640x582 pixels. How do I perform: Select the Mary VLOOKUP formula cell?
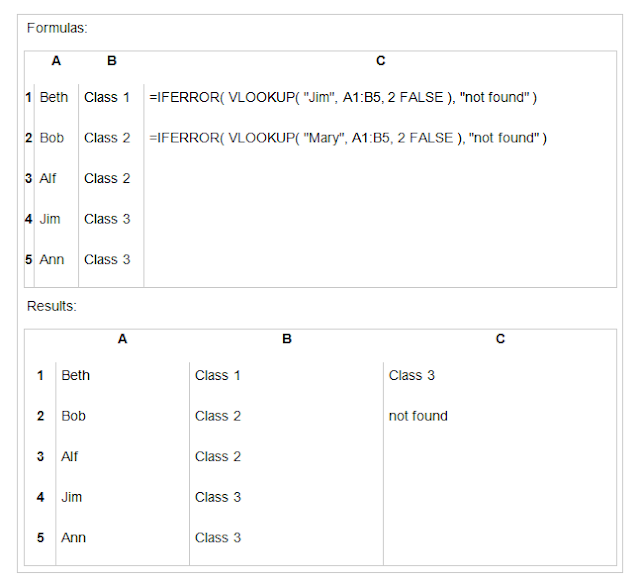coord(348,138)
